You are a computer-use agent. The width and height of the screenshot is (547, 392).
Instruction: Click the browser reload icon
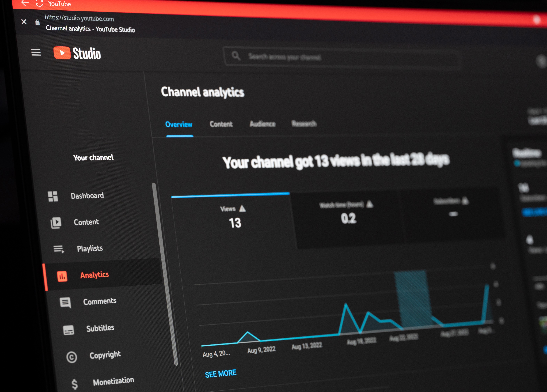click(x=39, y=3)
